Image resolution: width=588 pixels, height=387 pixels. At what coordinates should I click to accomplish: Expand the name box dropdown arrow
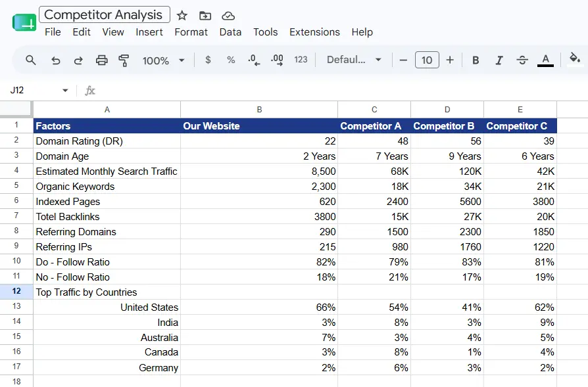point(65,90)
